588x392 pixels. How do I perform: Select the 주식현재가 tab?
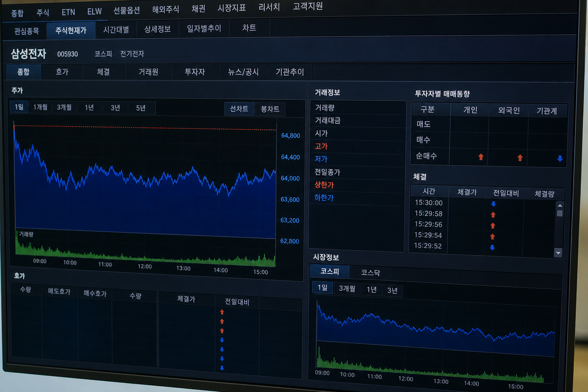(71, 30)
